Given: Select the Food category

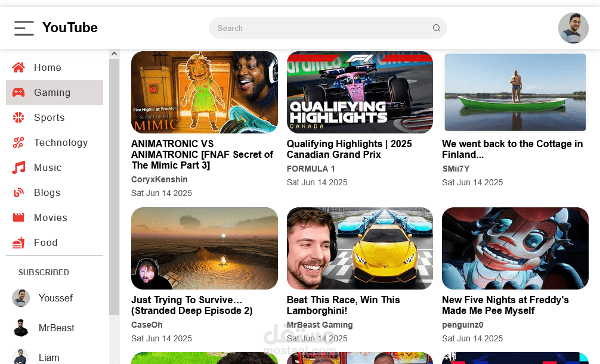Looking at the screenshot, I should coord(54,242).
